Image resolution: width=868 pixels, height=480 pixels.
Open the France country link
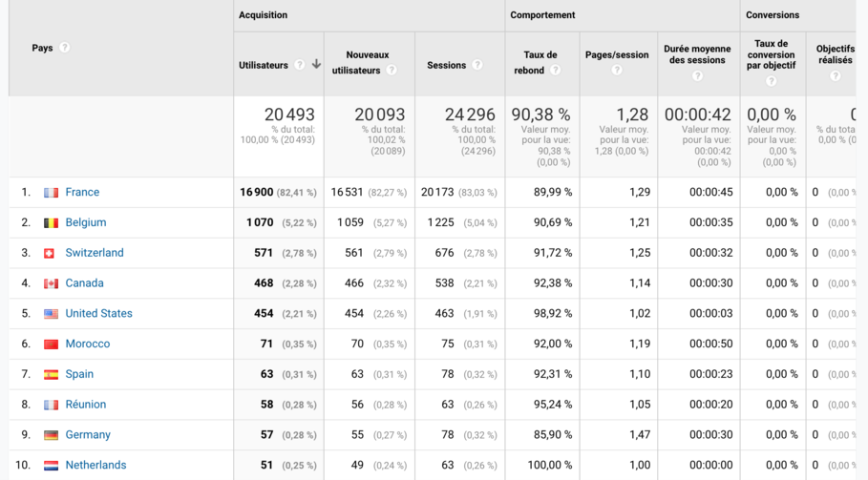pos(82,193)
